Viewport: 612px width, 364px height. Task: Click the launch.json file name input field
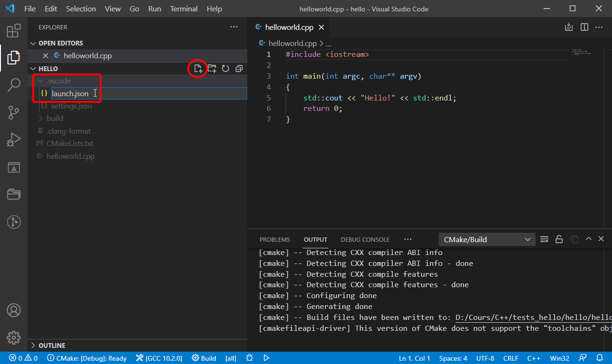pyautogui.click(x=149, y=93)
